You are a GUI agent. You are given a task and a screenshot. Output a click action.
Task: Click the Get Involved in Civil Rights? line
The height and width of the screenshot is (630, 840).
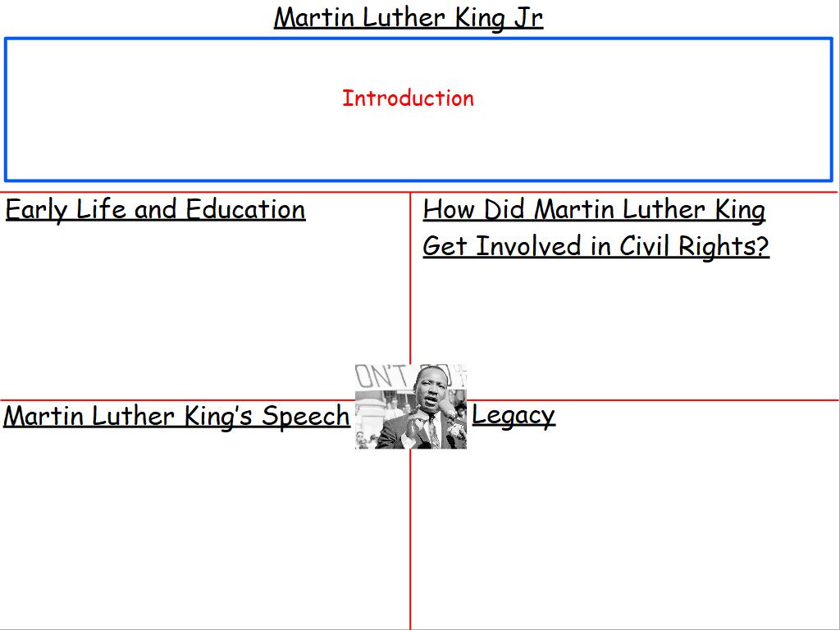596,246
